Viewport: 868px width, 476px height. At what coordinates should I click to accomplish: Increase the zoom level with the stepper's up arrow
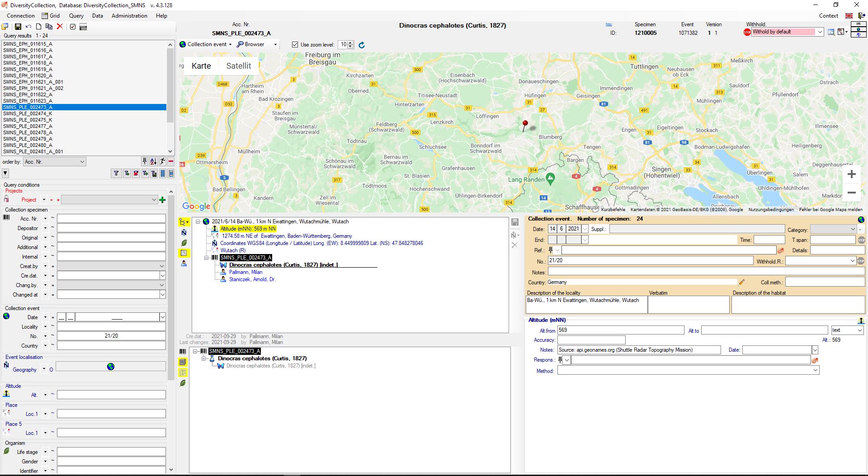pyautogui.click(x=350, y=43)
